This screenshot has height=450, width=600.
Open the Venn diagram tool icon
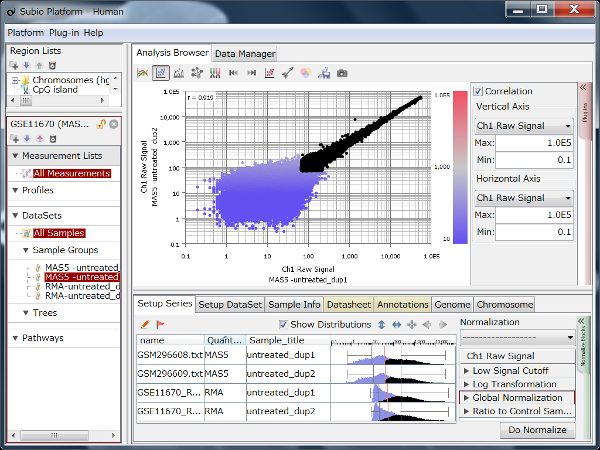pos(306,73)
